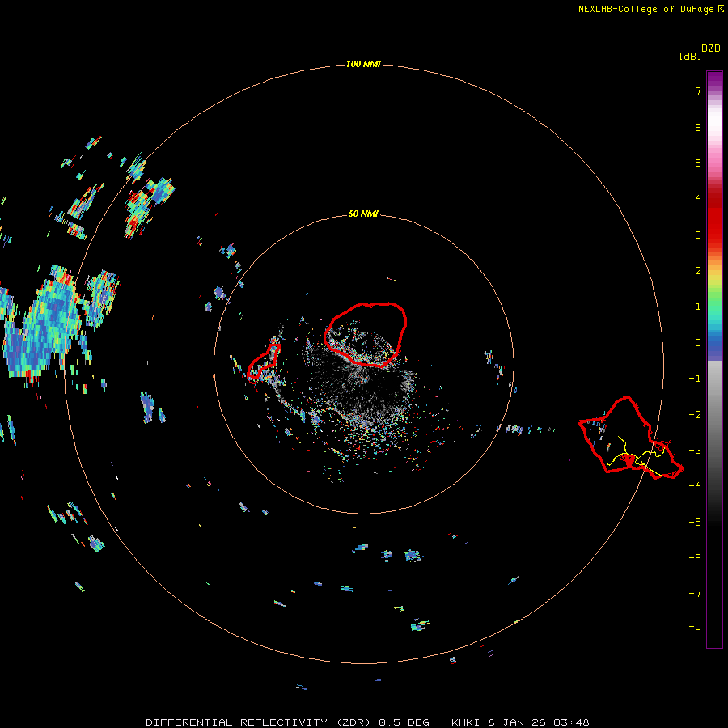Click the 2 dB scale value
The image size is (728, 728).
pos(698,271)
